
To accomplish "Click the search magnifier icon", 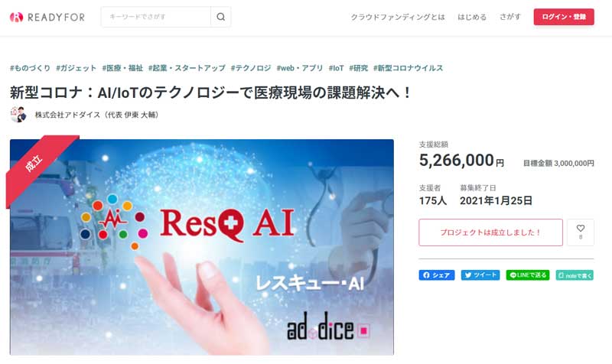I will coord(220,17).
